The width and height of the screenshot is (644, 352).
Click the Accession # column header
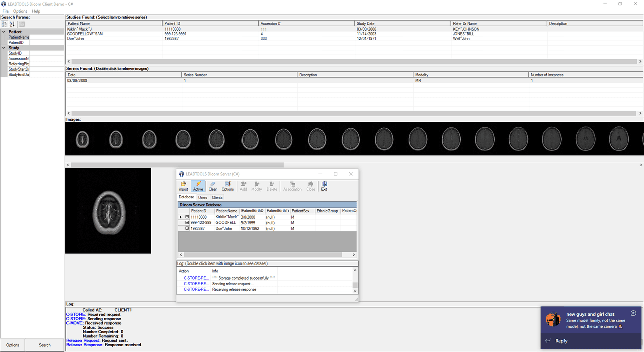pyautogui.click(x=306, y=24)
